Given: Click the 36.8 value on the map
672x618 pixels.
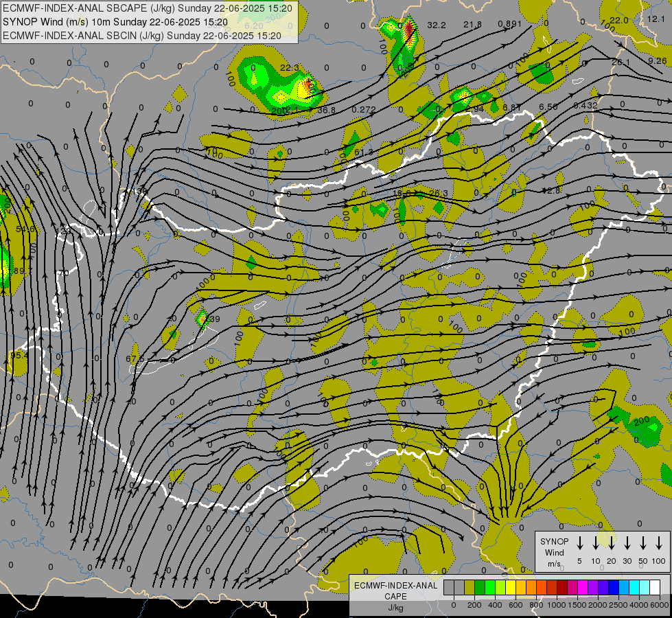Looking at the screenshot, I should click(326, 111).
